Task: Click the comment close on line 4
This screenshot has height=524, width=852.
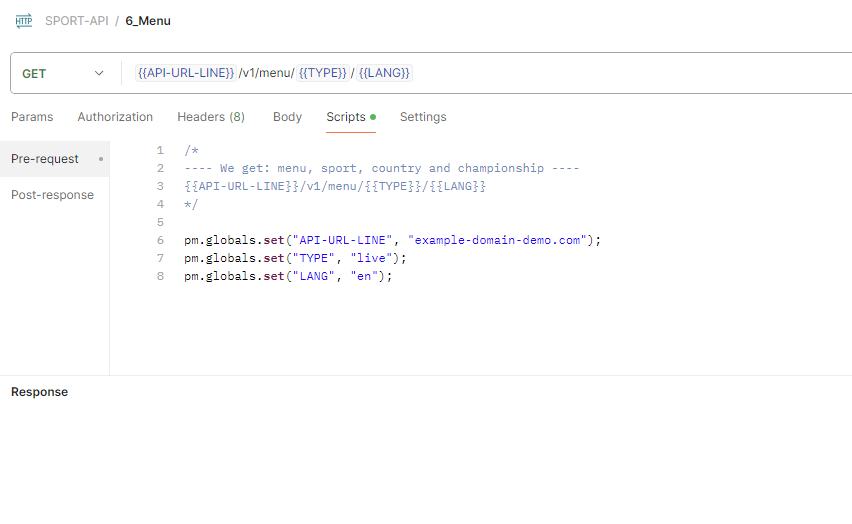Action: [x=191, y=204]
